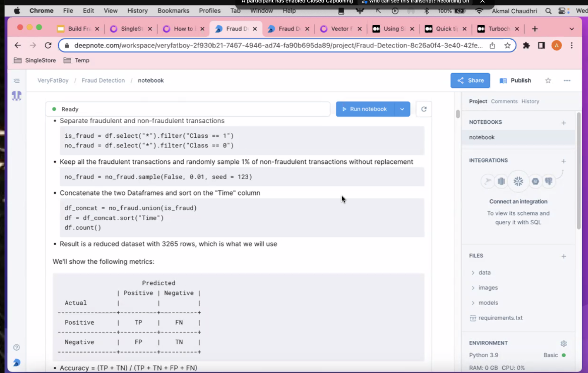Add a file using Files plus icon

tap(563, 256)
